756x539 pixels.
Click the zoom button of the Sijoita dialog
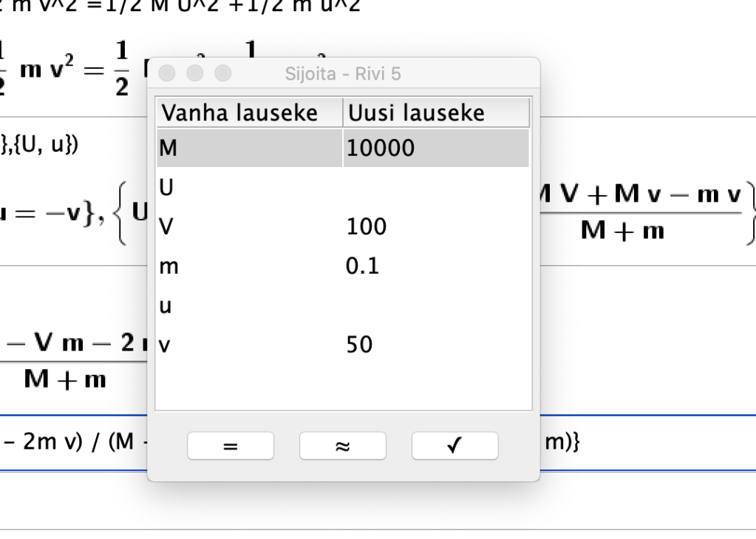pos(222,74)
